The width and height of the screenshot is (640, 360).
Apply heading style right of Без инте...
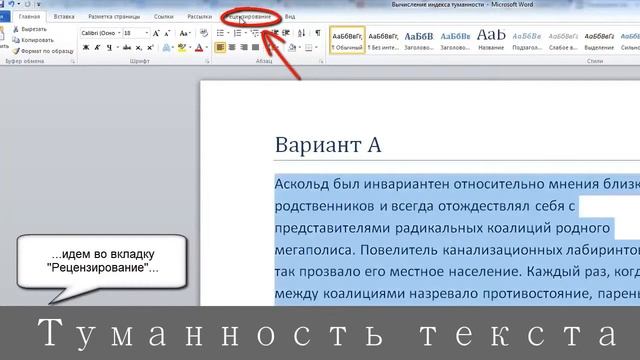(x=419, y=40)
